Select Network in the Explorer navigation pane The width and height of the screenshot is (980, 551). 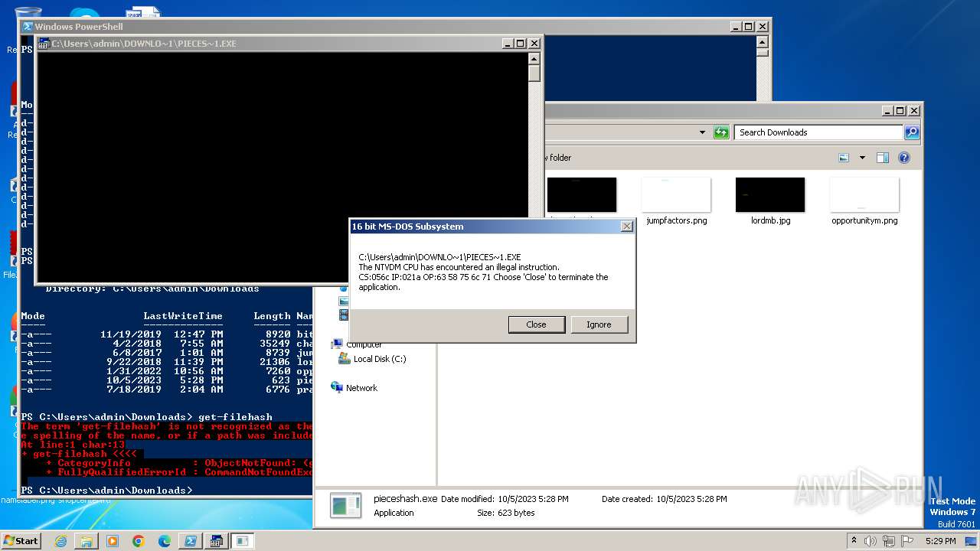click(361, 388)
